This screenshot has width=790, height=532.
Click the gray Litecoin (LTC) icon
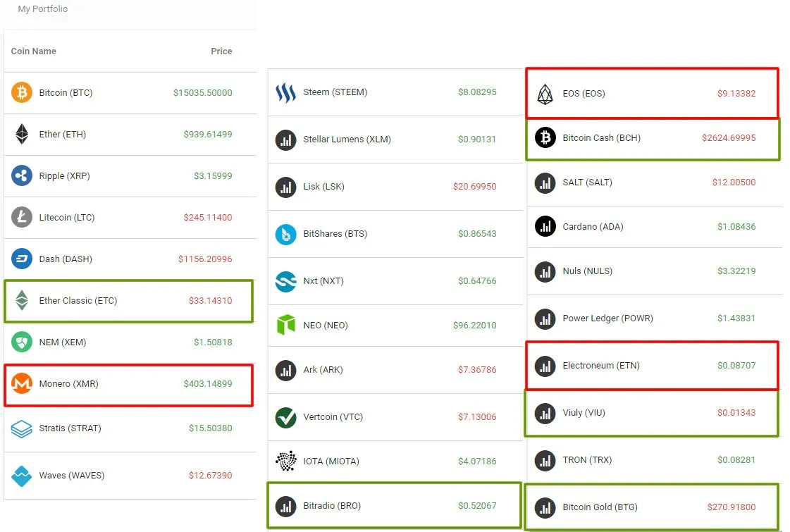coord(22,218)
